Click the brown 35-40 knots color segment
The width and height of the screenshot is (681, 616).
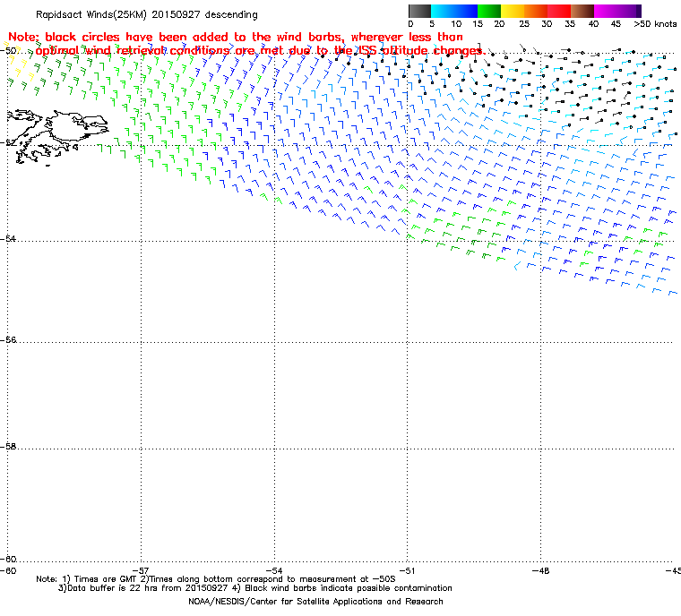(x=582, y=11)
